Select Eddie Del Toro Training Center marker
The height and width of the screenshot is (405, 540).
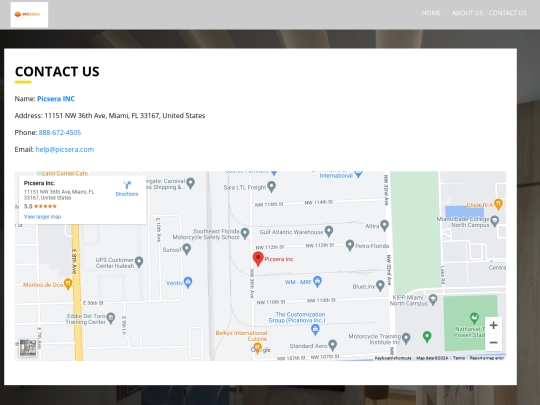[x=111, y=319]
